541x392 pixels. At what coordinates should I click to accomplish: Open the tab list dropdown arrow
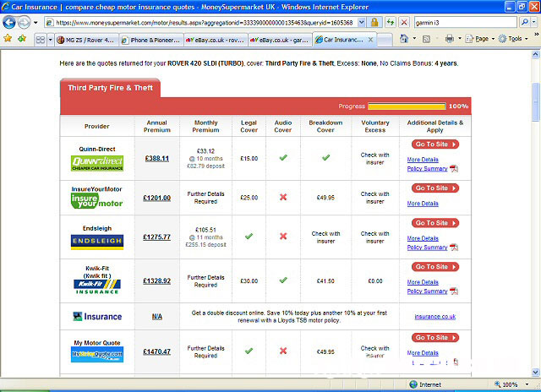point(51,40)
